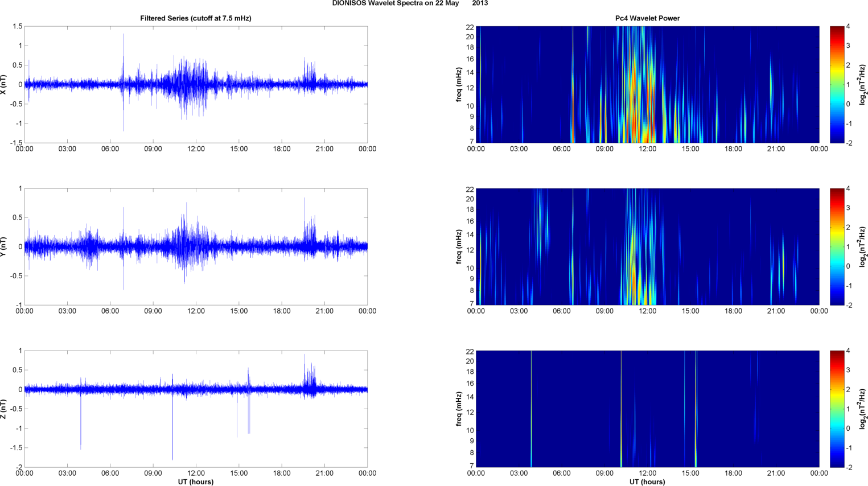Screen dimensions: 868x486
Task: Click '15:00' tick under the Z spectrogram
Action: pos(690,473)
